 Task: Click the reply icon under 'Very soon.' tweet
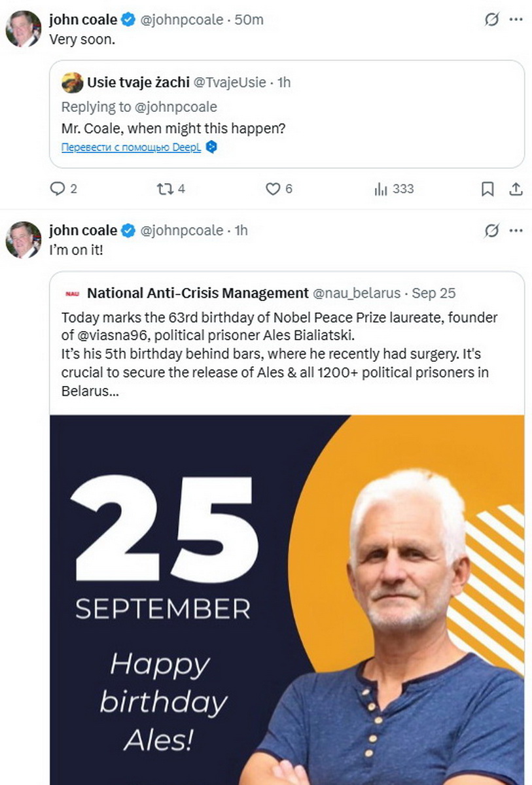pyautogui.click(x=58, y=189)
